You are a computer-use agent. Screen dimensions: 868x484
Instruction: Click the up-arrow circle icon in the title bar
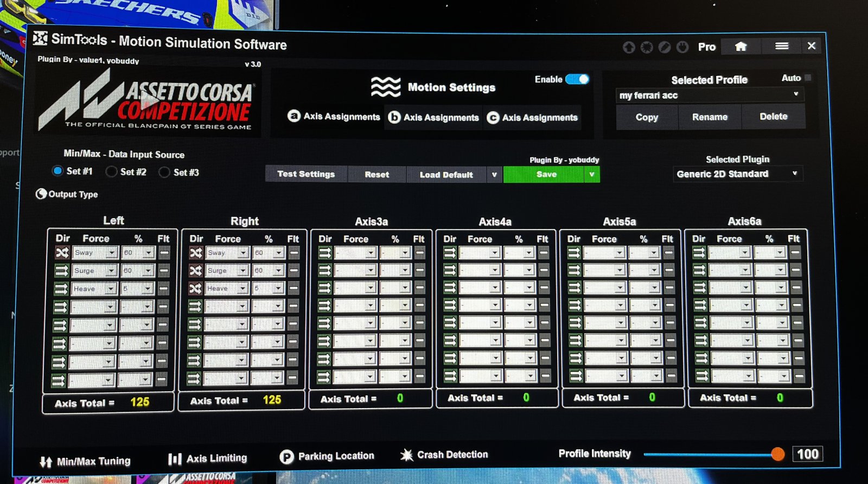(629, 47)
